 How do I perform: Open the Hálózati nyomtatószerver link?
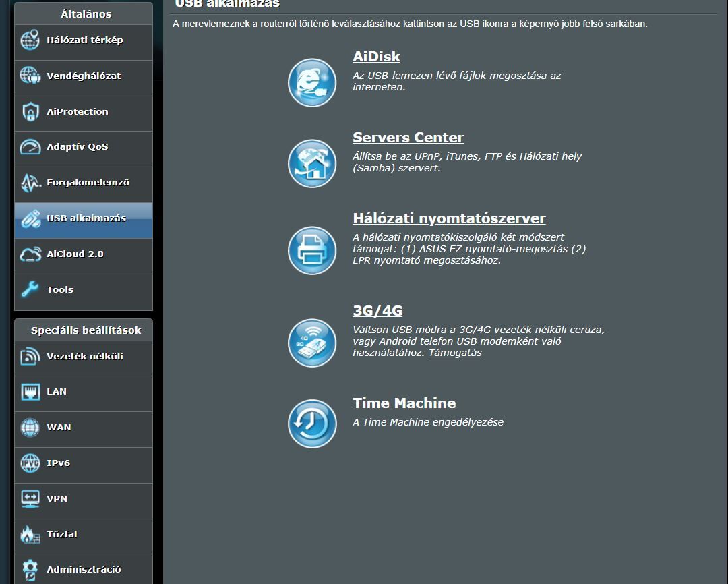(x=449, y=218)
